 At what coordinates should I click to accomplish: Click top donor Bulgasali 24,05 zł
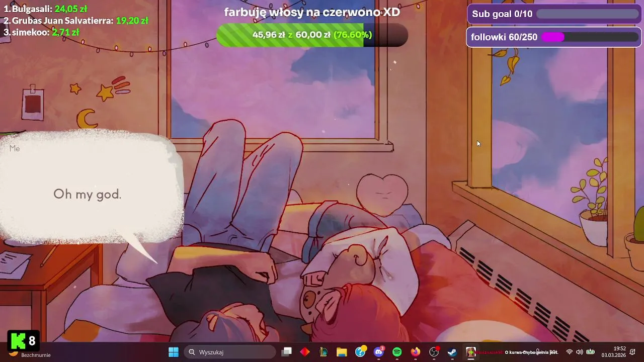coord(45,9)
